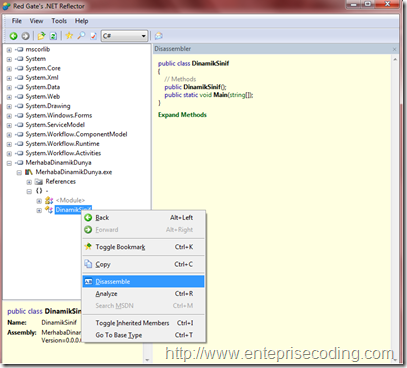Select System.Workflow.Runtime assembly
Image resolution: width=407 pixels, height=368 pixels.
tap(62, 144)
